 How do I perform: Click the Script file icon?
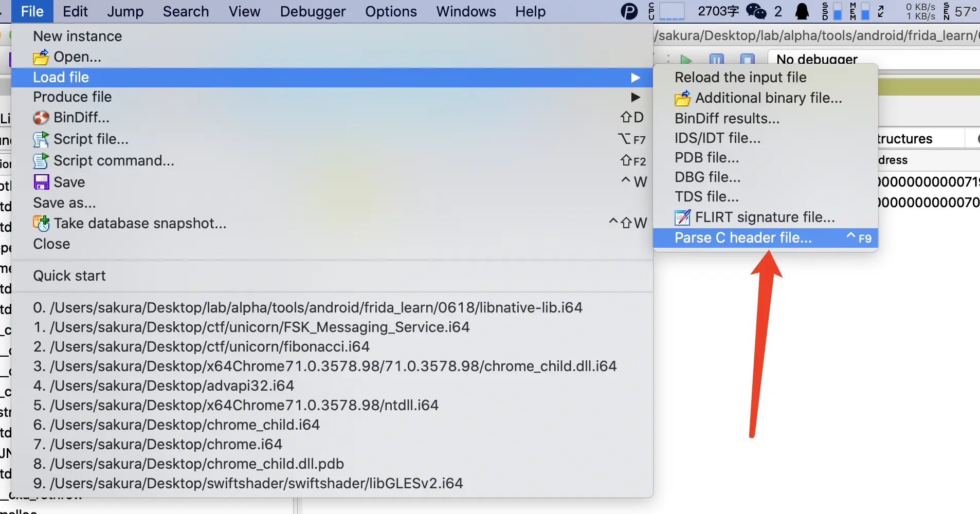(41, 139)
